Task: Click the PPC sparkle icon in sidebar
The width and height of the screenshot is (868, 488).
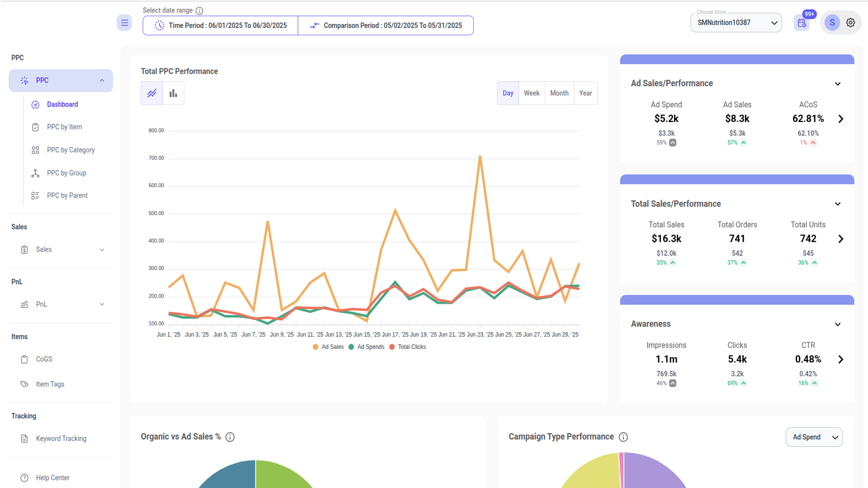Action: point(24,80)
